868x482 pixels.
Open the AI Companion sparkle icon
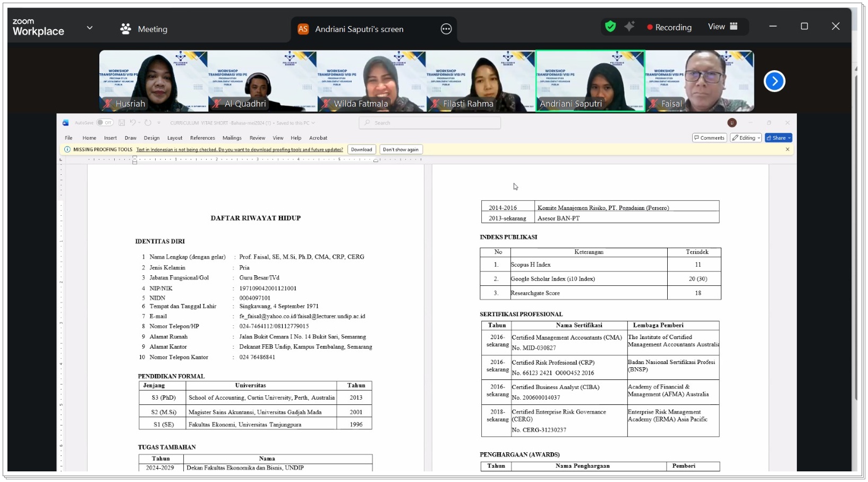(629, 27)
